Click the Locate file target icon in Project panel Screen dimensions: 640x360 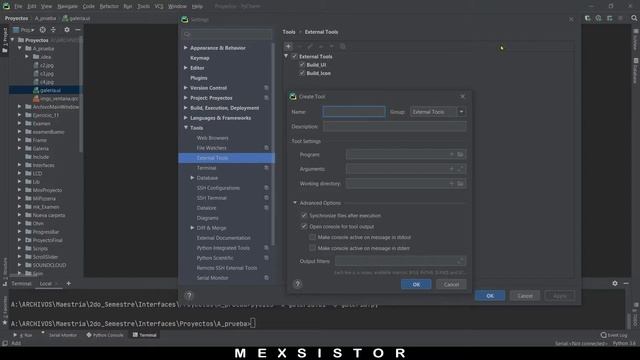[x=42, y=30]
